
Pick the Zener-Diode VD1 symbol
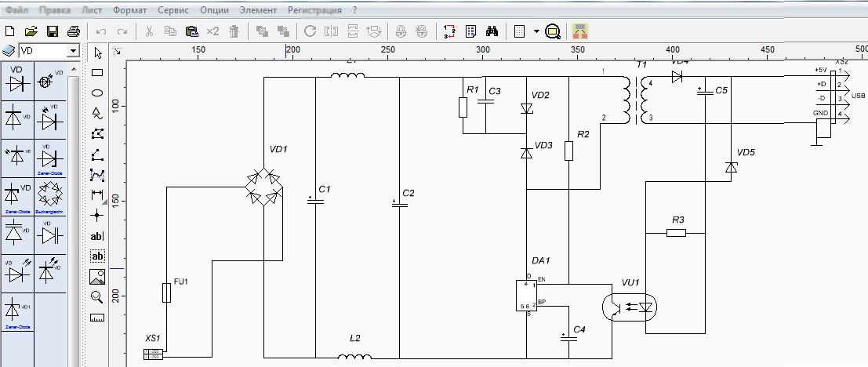pyautogui.click(x=16, y=313)
